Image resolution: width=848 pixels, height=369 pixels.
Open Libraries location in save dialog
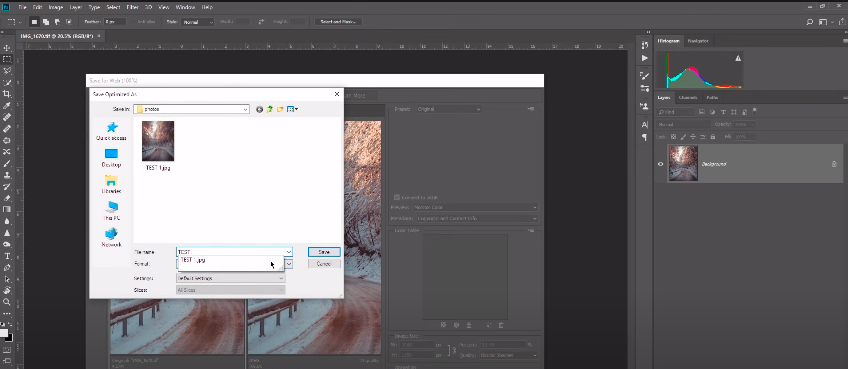point(111,184)
